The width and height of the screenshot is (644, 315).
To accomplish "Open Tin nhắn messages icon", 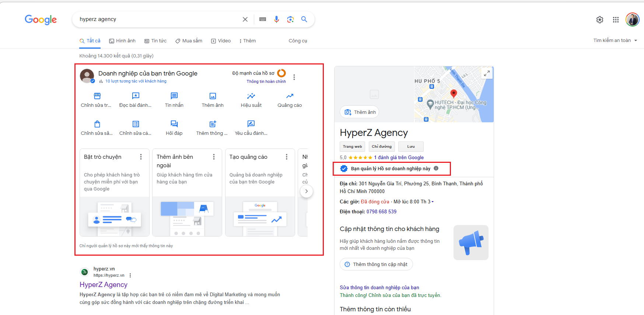I will pyautogui.click(x=174, y=96).
